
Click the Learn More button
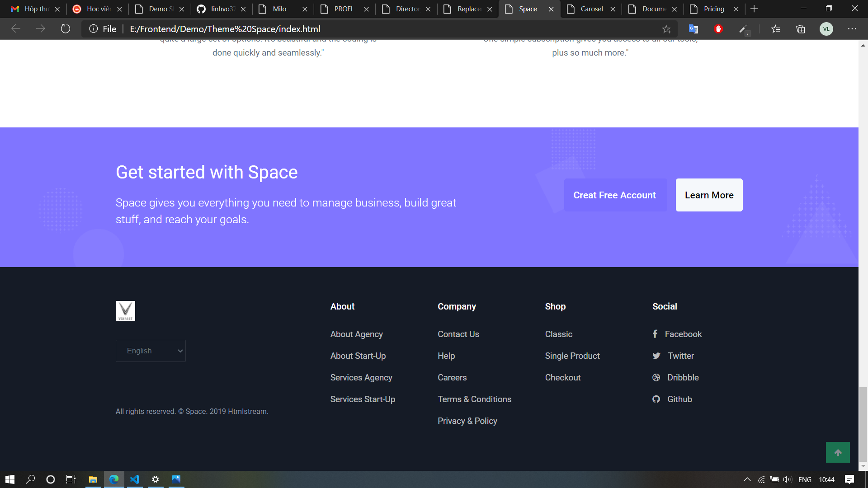tap(709, 195)
